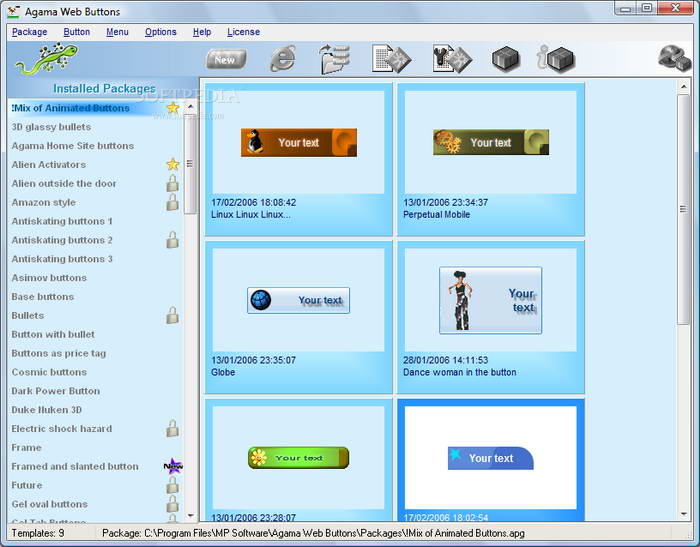The width and height of the screenshot is (700, 547).
Task: Click lock icon next to Electric shock hazard
Action: click(x=173, y=428)
